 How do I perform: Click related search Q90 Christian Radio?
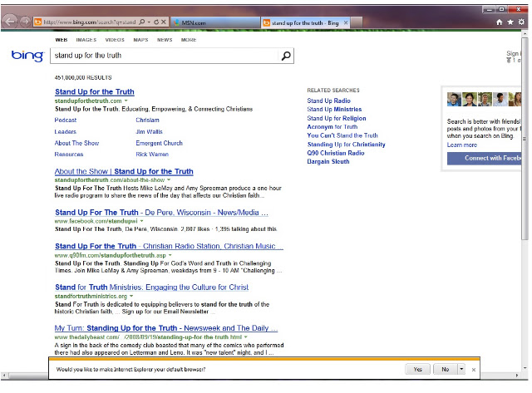point(336,153)
